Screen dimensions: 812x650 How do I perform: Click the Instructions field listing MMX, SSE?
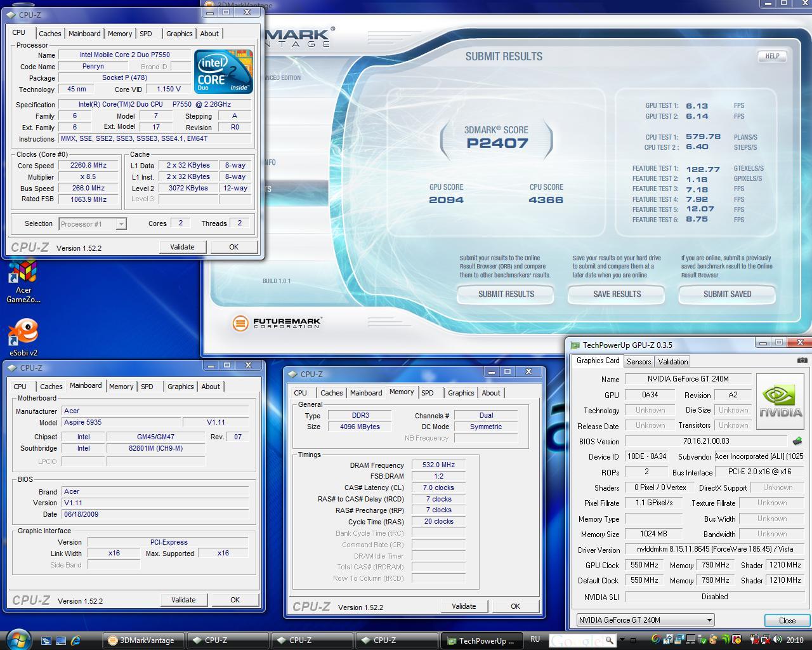155,138
